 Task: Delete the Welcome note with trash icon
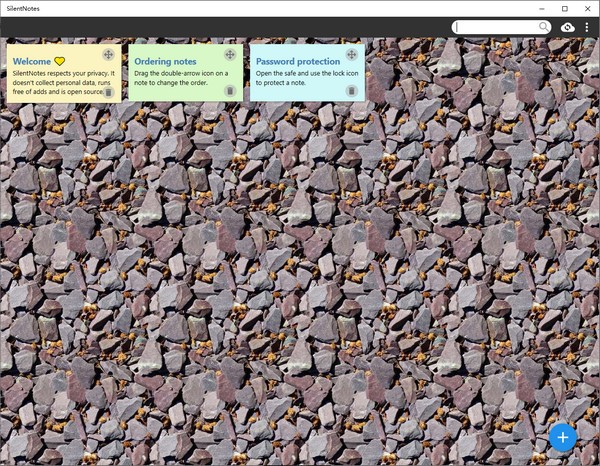click(x=108, y=92)
